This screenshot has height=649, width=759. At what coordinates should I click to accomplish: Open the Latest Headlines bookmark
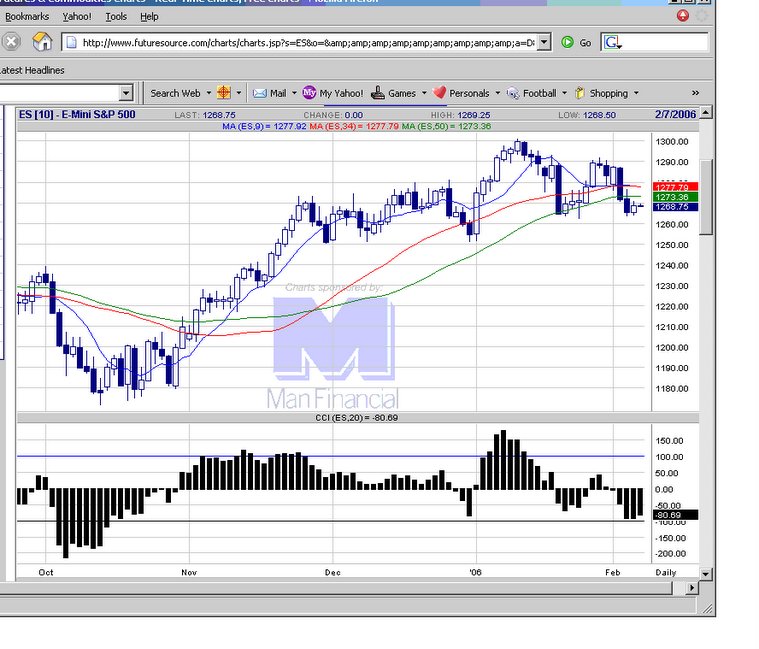point(32,70)
